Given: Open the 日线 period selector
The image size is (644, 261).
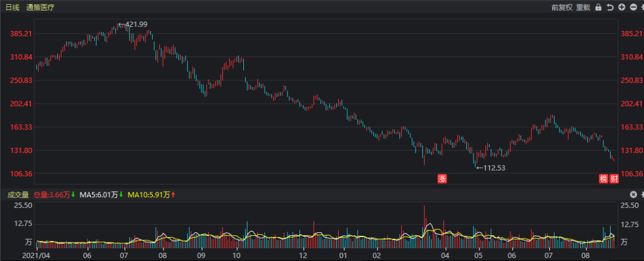Looking at the screenshot, I should [13, 7].
